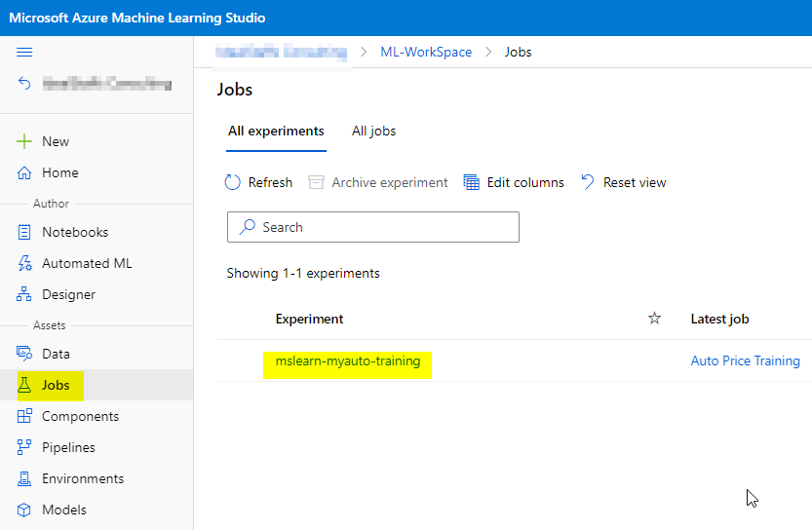Open Notebooks in the sidebar
812x530 pixels.
74,232
